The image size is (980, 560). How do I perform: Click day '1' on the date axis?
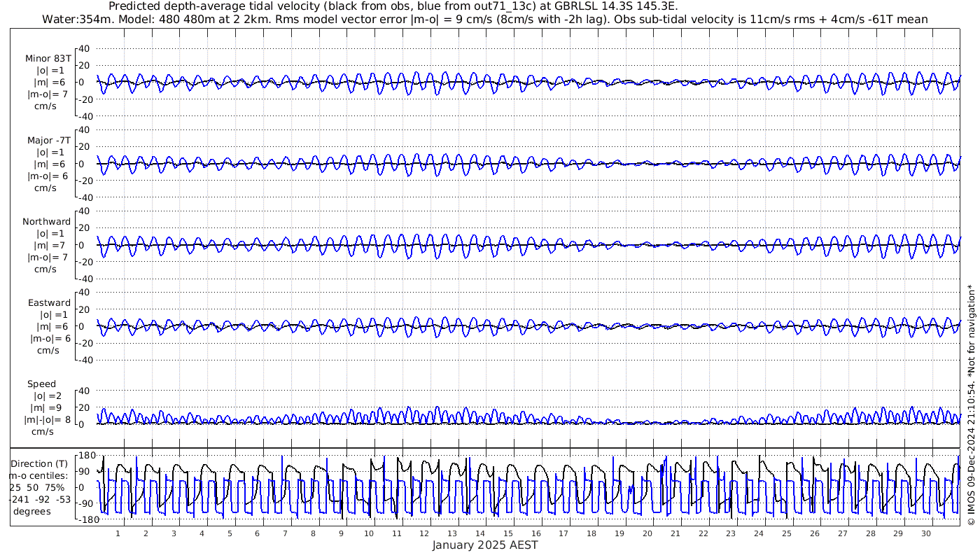(118, 533)
